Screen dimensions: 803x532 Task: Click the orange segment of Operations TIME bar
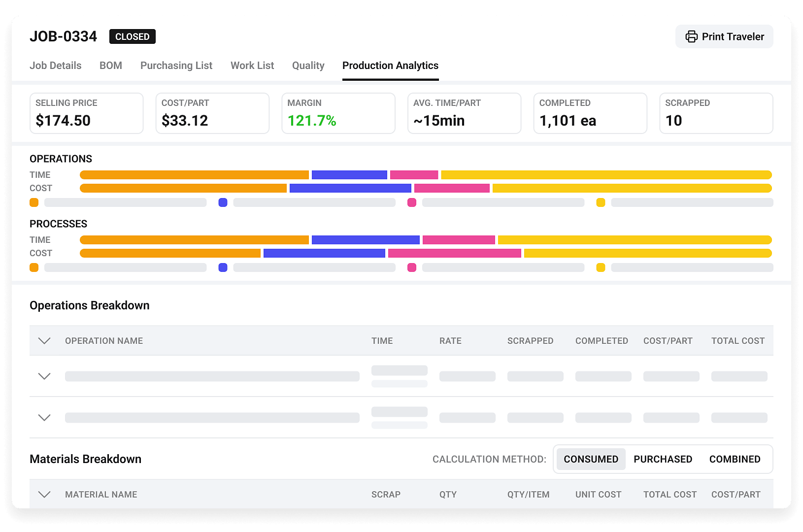point(194,175)
